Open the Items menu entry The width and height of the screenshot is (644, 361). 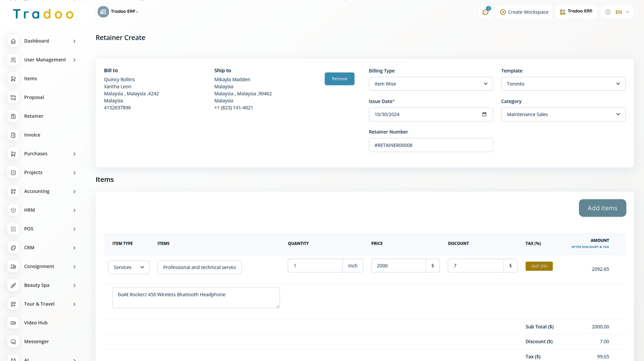31,79
